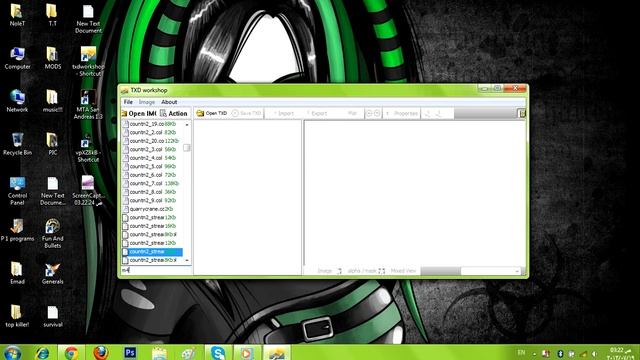This screenshot has width=640, height=360.
Task: Click the Save TXD toolbar button
Action: (x=247, y=113)
